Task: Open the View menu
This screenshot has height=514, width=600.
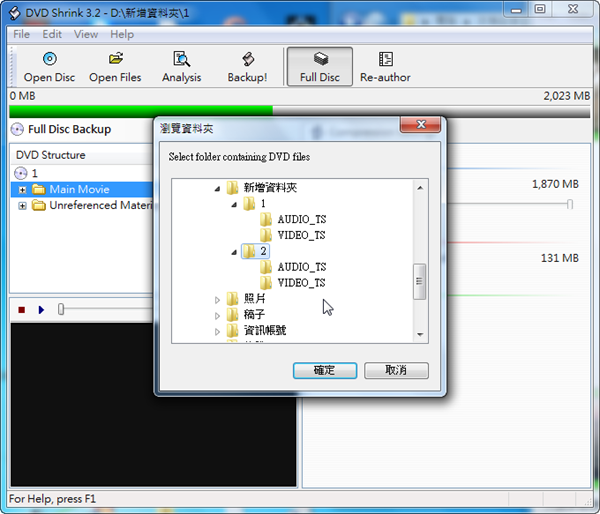Action: [86, 34]
